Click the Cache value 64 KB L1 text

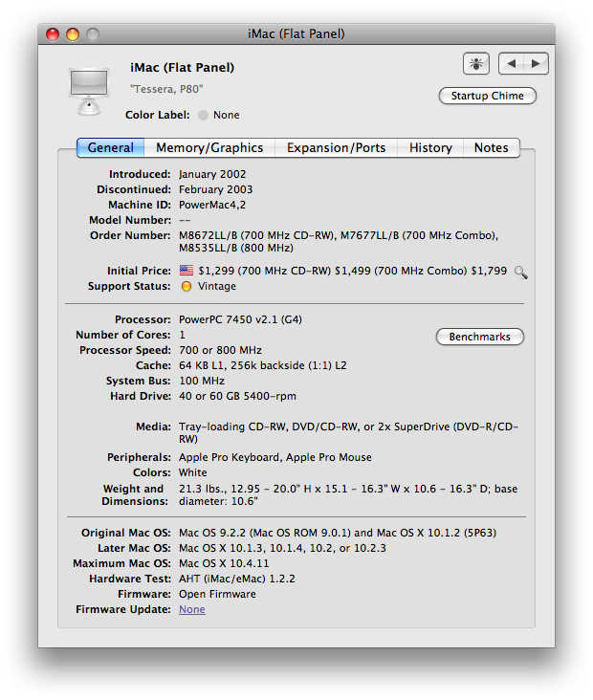click(263, 365)
